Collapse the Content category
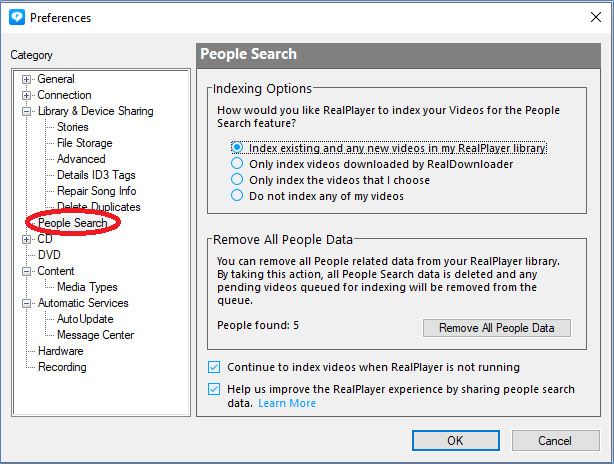This screenshot has height=464, width=614. (x=26, y=271)
